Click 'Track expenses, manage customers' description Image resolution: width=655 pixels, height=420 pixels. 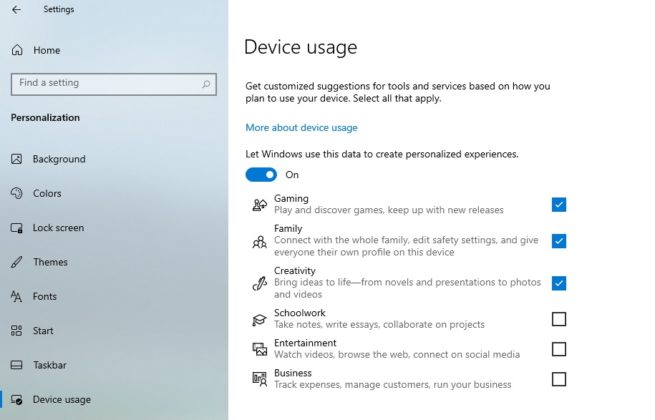tap(393, 384)
